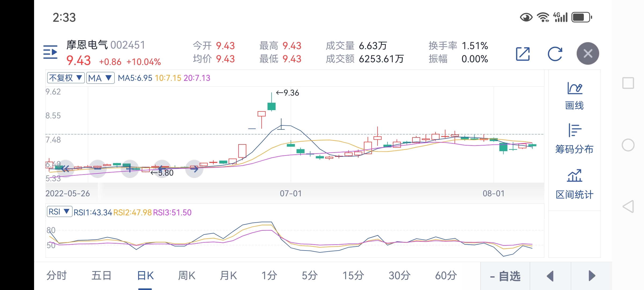This screenshot has width=644, height=290.
Task: Remove stock via 自选 button
Action: tap(505, 276)
